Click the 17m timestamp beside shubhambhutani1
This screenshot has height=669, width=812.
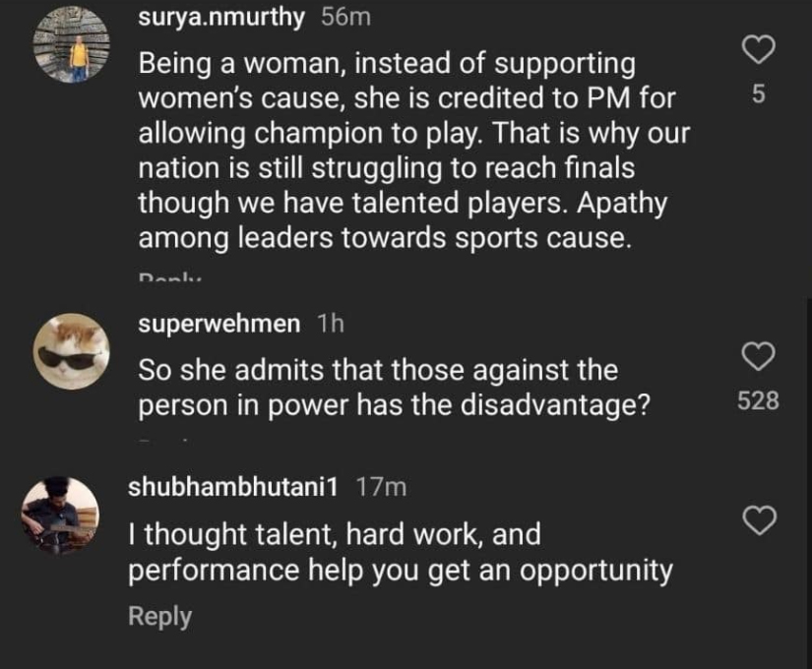[x=379, y=486]
